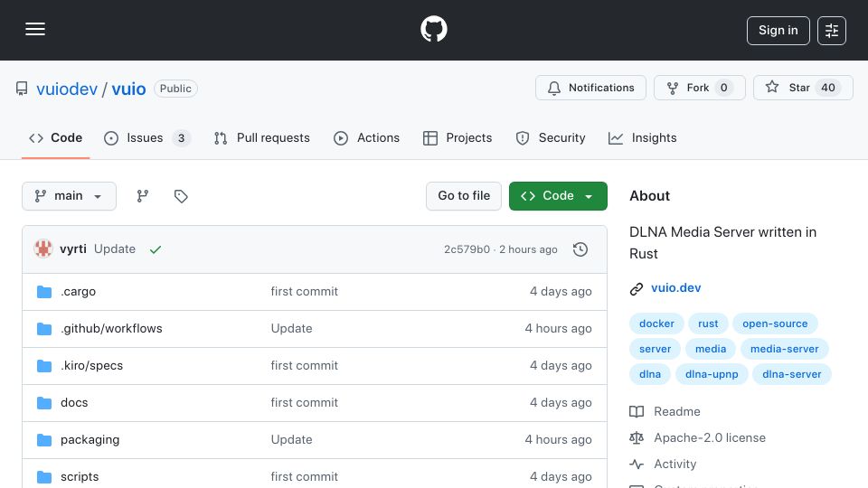Select the dlna-upnp topic tag
The width and height of the screenshot is (868, 488).
pos(712,374)
